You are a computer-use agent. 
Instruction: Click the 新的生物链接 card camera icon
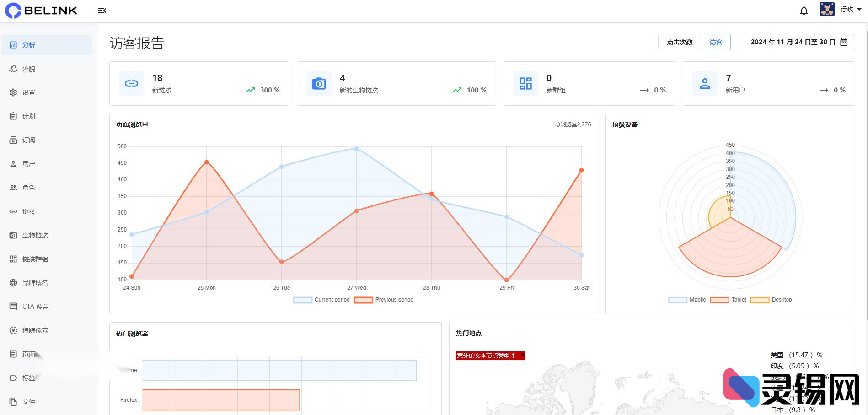point(319,83)
